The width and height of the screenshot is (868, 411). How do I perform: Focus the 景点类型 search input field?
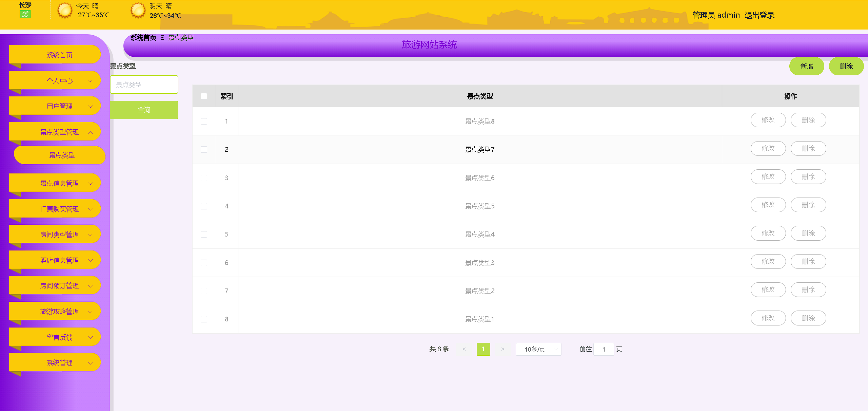coord(144,85)
